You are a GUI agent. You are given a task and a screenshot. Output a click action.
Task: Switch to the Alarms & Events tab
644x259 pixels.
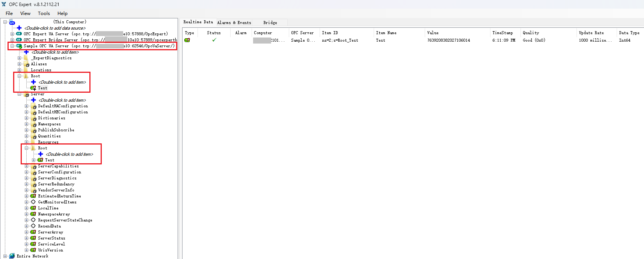point(234,23)
